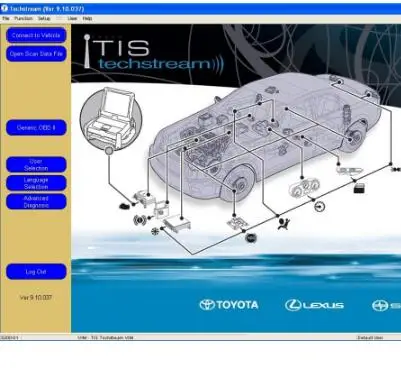The height and width of the screenshot is (378, 401).
Task: Log out of Techstream
Action: click(x=36, y=272)
